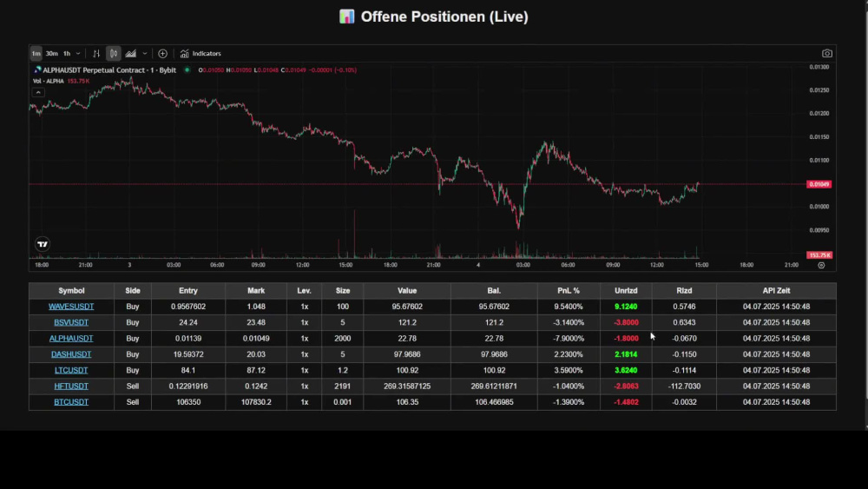Click the Sell side cell of HFTUSDT
The width and height of the screenshot is (868, 489).
[133, 387]
